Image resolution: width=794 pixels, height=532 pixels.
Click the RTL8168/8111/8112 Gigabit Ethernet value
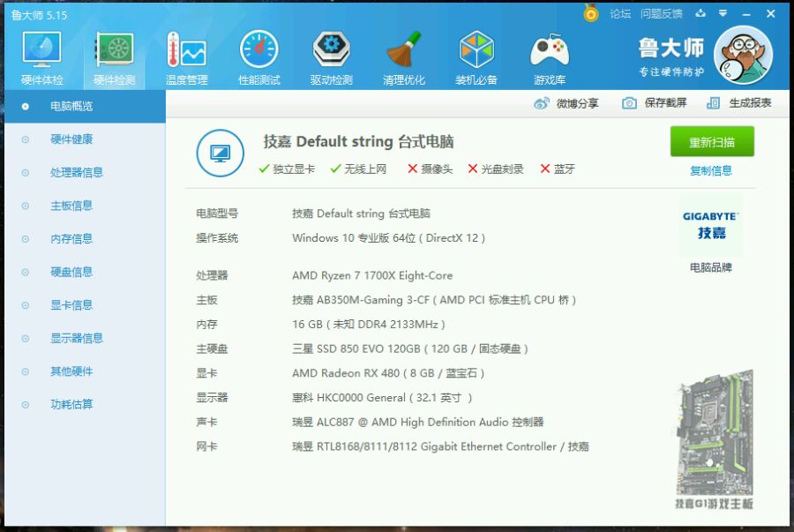[x=440, y=446]
